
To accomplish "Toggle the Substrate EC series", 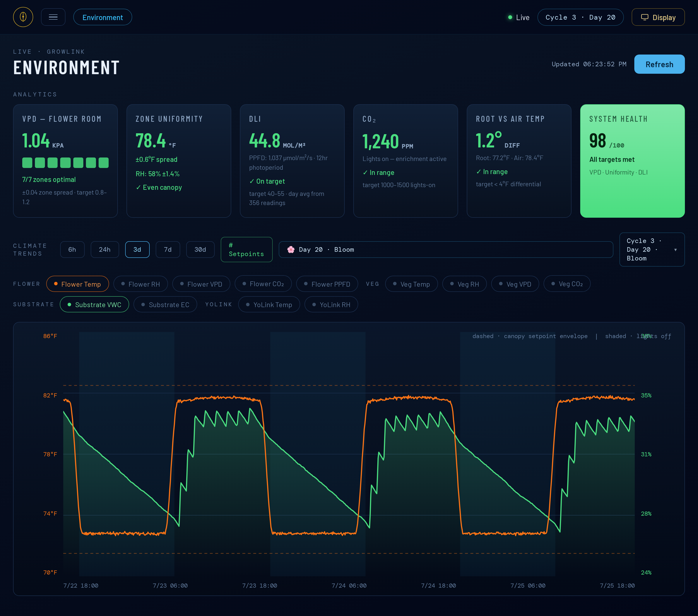I will (x=165, y=305).
